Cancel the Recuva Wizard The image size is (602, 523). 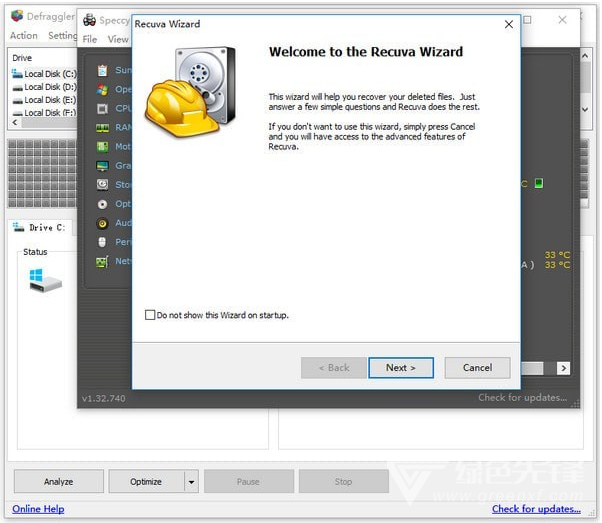pos(477,368)
